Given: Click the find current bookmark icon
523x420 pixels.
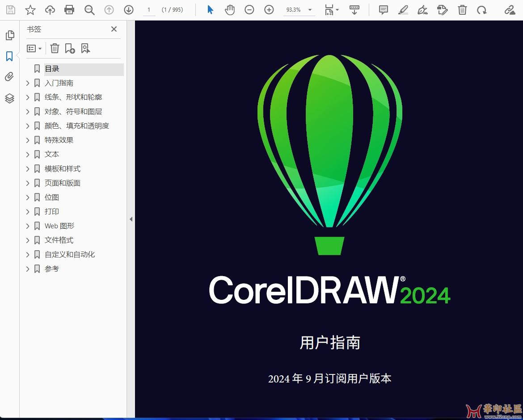Looking at the screenshot, I should click(85, 48).
